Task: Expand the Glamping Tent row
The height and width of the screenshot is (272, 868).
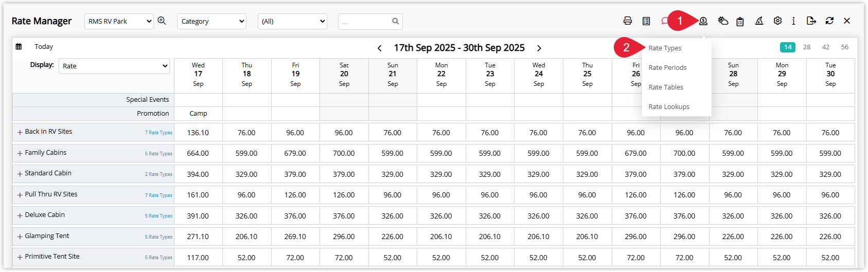Action: (x=20, y=237)
